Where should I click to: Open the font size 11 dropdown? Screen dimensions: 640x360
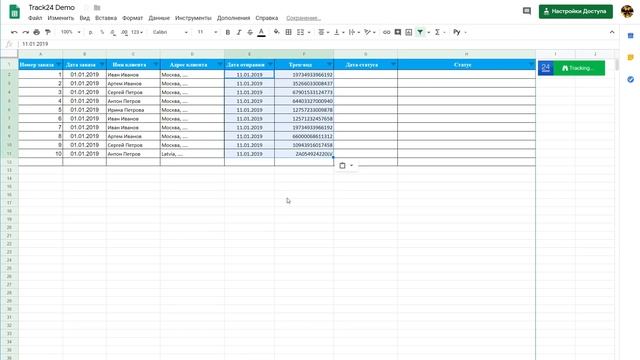(x=207, y=32)
